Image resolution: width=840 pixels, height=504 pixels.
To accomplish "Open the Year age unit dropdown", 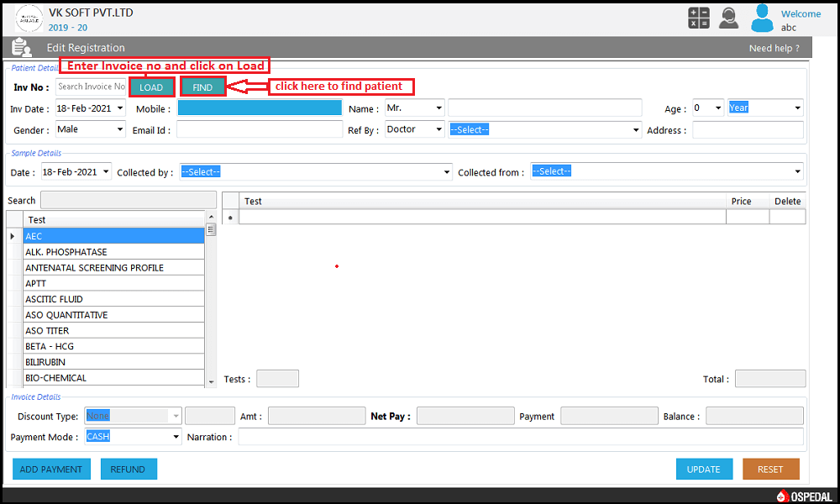I will pyautogui.click(x=797, y=108).
